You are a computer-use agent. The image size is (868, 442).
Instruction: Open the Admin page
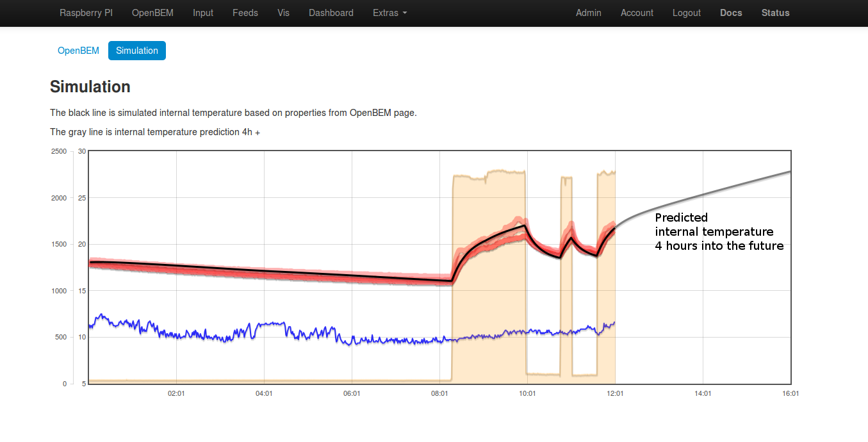click(x=589, y=13)
